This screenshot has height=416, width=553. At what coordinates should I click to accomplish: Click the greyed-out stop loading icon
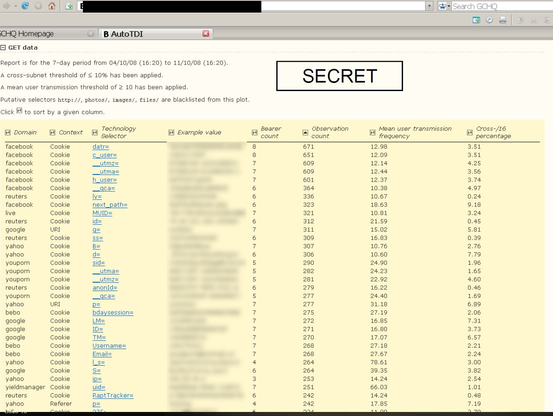38,6
